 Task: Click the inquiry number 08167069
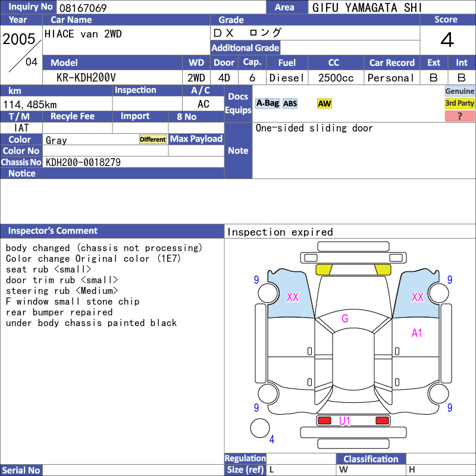(83, 8)
